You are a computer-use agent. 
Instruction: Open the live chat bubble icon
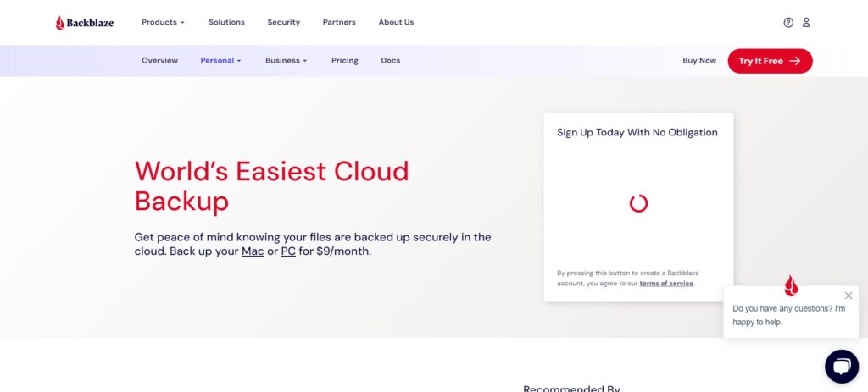pos(841,367)
